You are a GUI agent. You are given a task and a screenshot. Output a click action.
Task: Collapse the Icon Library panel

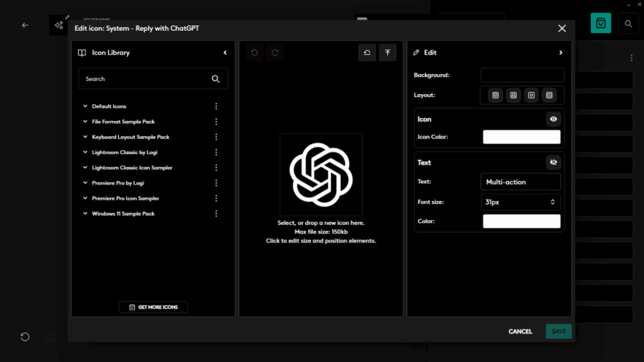point(225,53)
